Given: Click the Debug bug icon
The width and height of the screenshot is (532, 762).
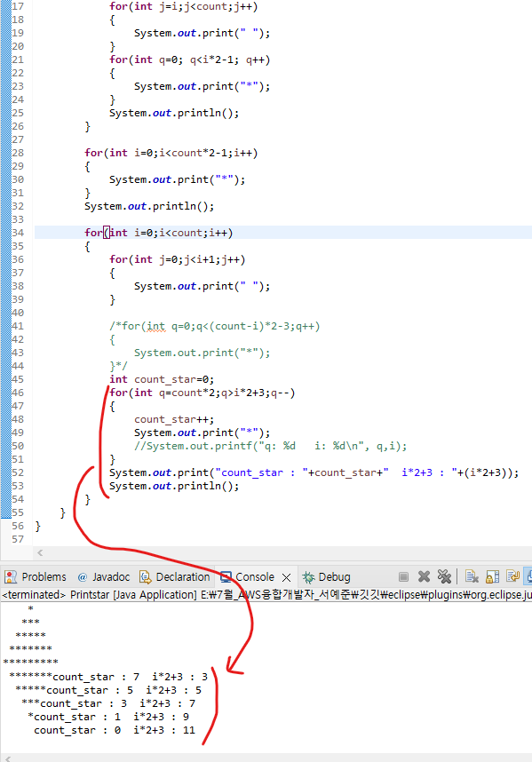Looking at the screenshot, I should tap(308, 577).
